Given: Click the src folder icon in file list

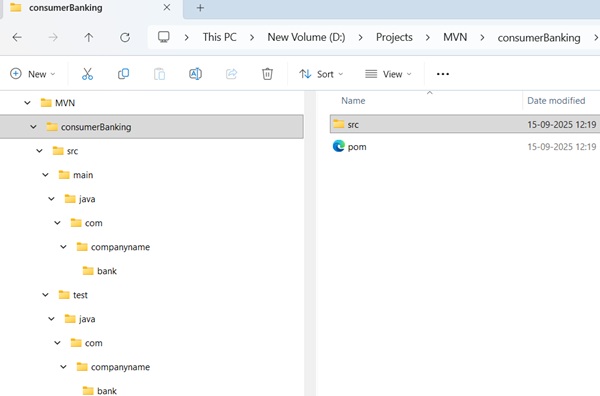Looking at the screenshot, I should point(339,124).
